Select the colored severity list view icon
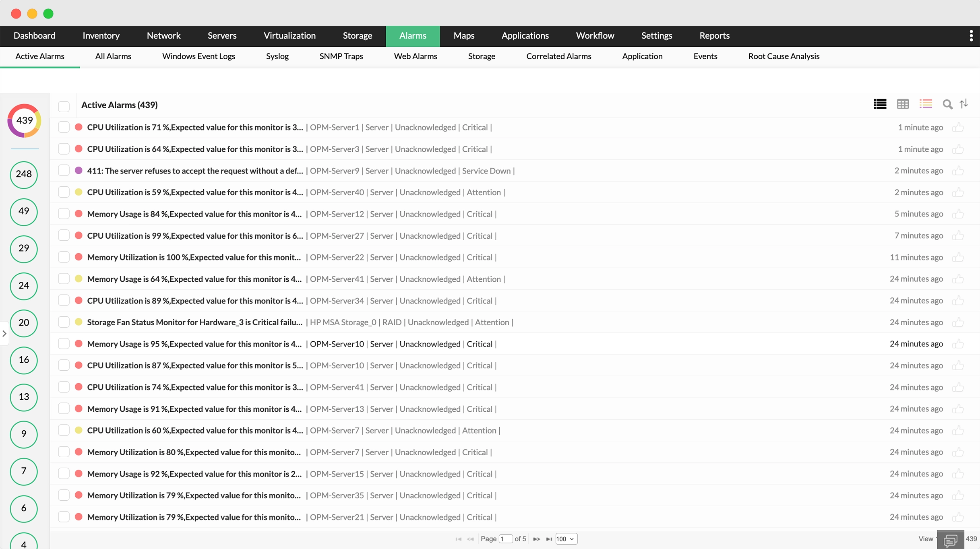 926,104
